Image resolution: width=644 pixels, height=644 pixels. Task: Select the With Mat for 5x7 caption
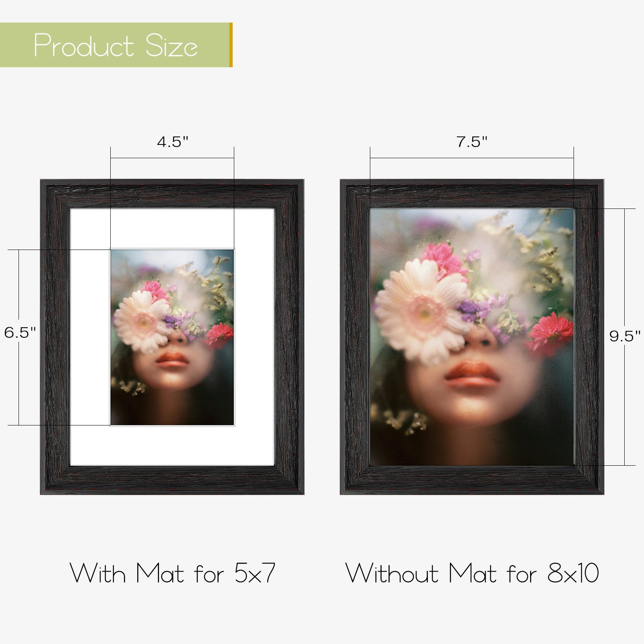click(173, 573)
